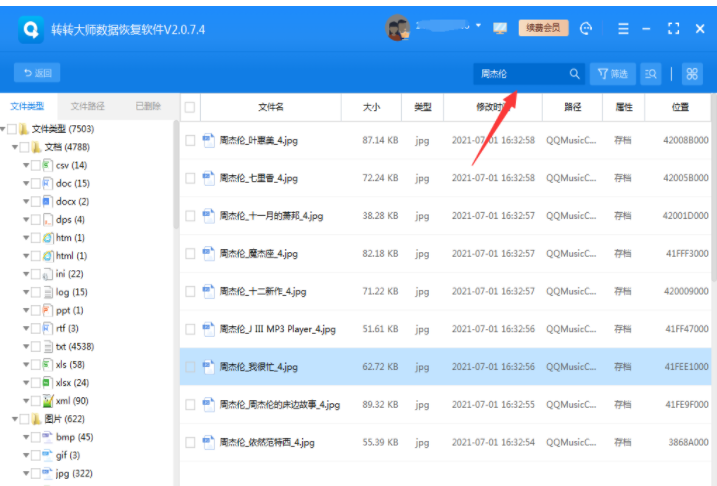Switch to the 已删除 tab
The height and width of the screenshot is (486, 717).
coord(148,106)
